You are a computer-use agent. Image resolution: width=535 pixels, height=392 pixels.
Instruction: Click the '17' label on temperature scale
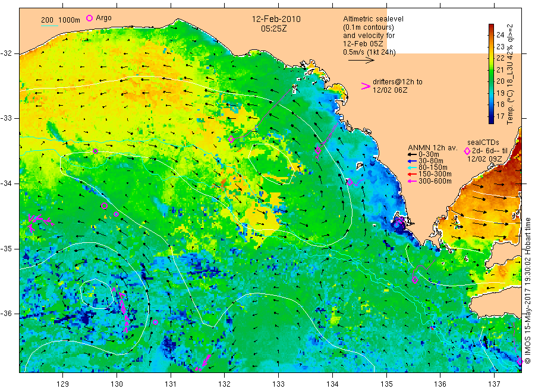click(500, 116)
